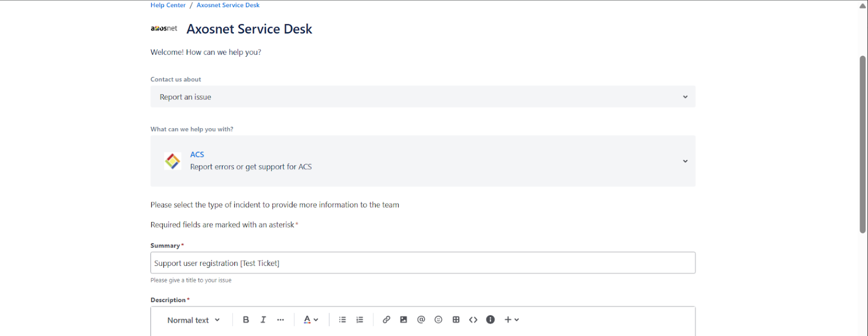
Task: Open the text color picker
Action: (x=310, y=320)
